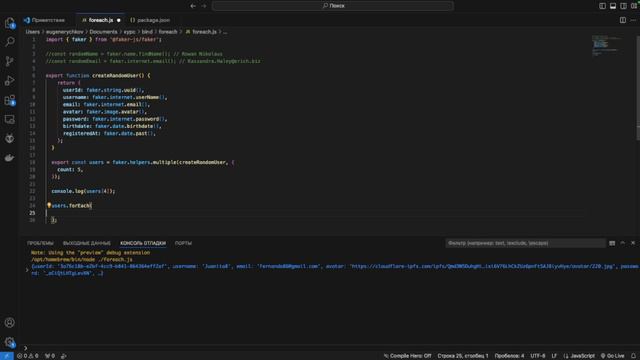Open errors and warnings status indicator
Screen dimensions: 640x360
point(28,356)
